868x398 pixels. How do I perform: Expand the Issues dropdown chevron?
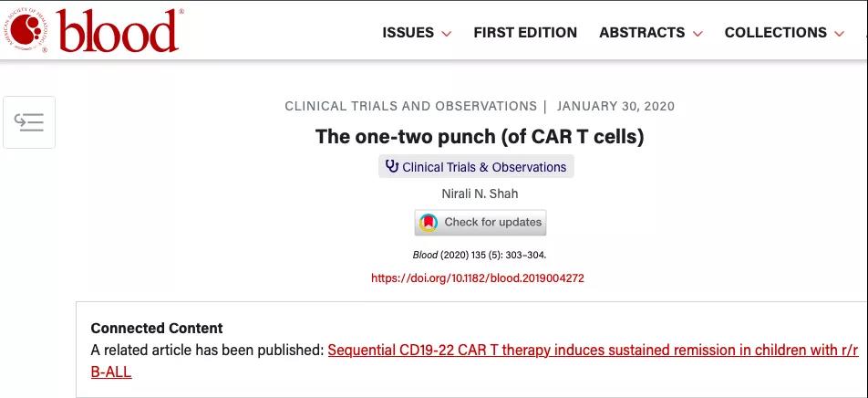(x=447, y=33)
